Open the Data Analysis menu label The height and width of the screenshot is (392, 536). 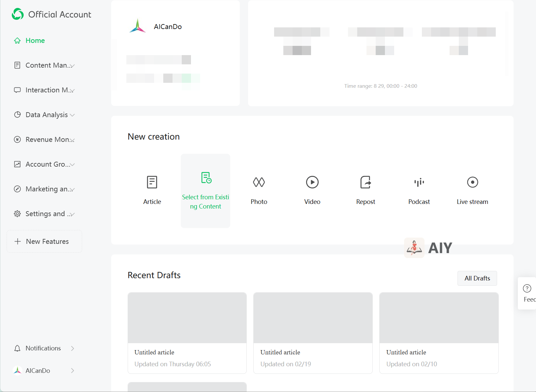tap(47, 115)
